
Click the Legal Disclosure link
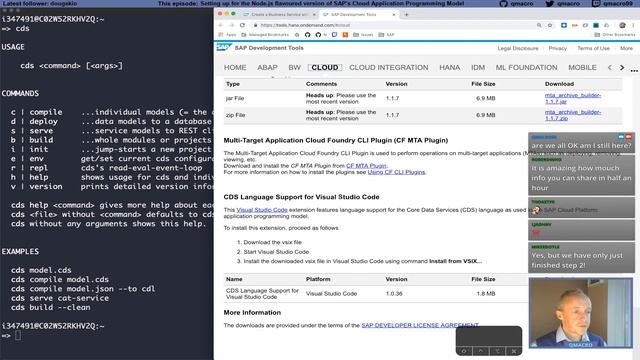click(x=518, y=48)
